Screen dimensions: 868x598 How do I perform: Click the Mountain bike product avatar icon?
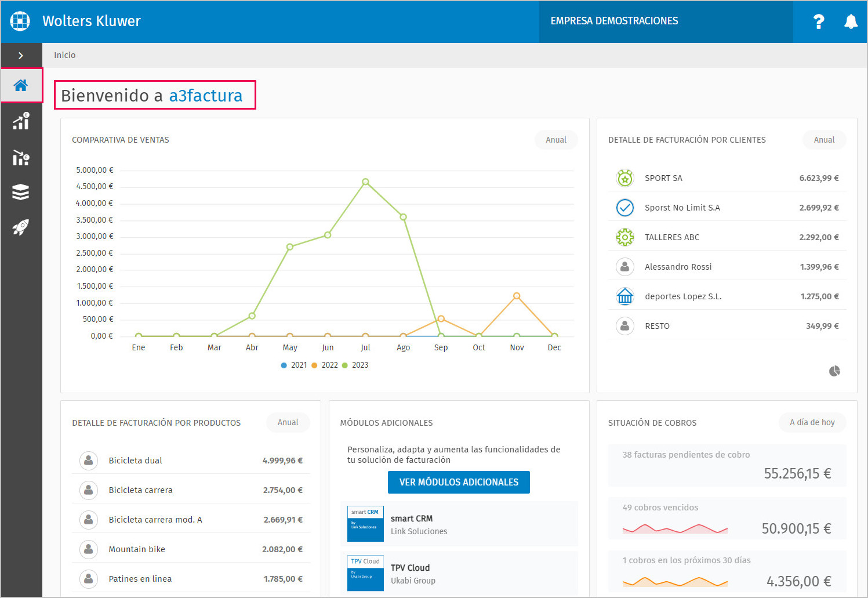[x=88, y=549]
